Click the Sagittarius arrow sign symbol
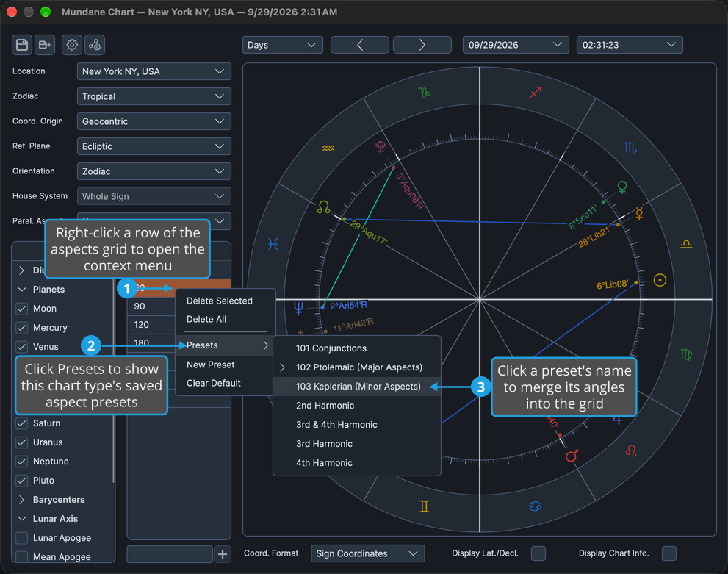The width and height of the screenshot is (728, 574). coord(536,93)
